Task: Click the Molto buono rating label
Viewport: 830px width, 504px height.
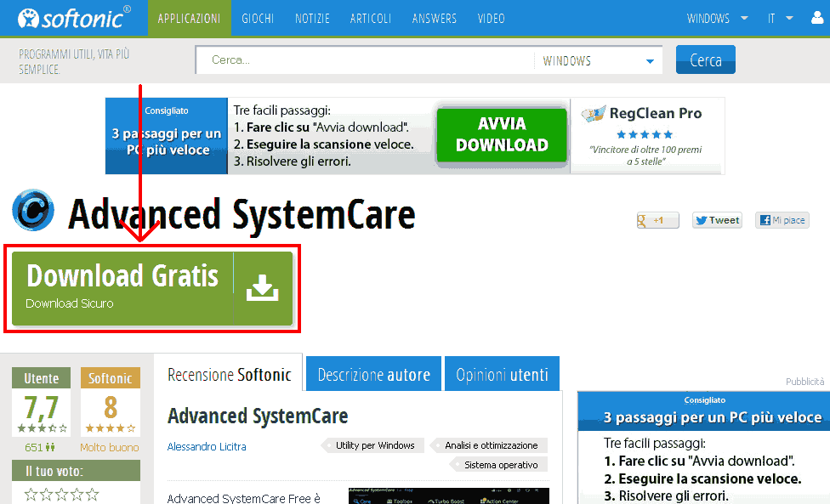Action: pos(110,447)
